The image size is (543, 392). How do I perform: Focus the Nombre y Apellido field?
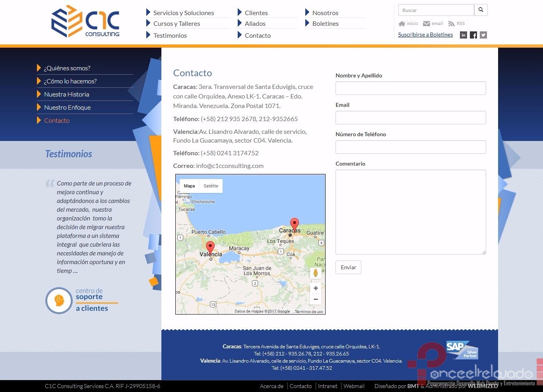pos(411,88)
